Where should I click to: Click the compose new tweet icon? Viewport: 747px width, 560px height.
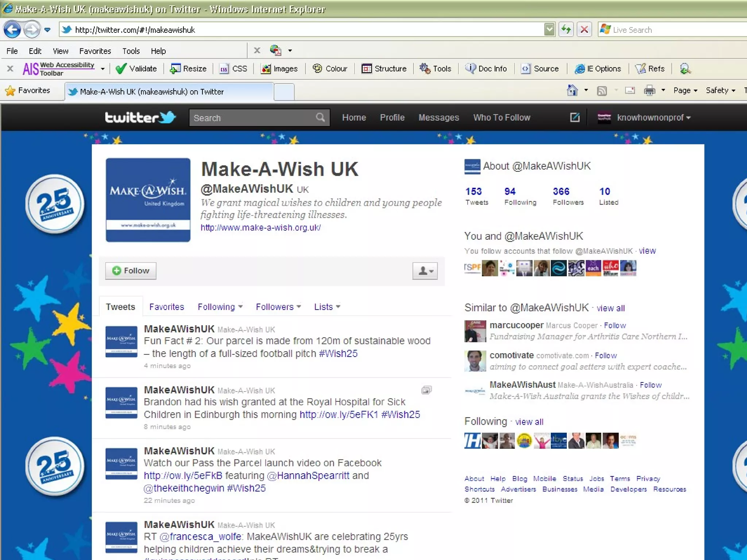point(574,117)
